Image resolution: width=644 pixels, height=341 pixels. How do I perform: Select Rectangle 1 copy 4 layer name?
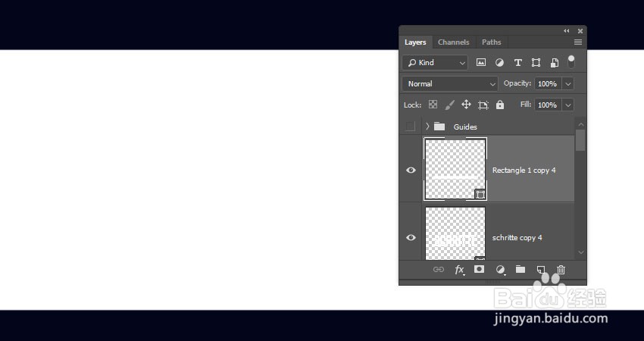tap(524, 170)
